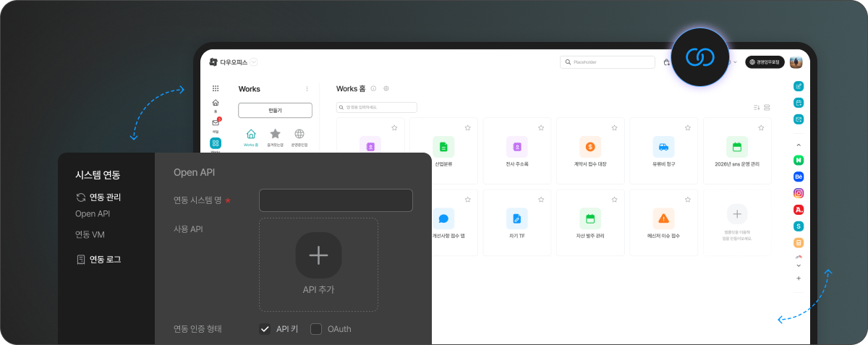Screen dimensions: 868x345
Task: Star the 2026년 sns 운영 관리 app
Action: tap(761, 127)
